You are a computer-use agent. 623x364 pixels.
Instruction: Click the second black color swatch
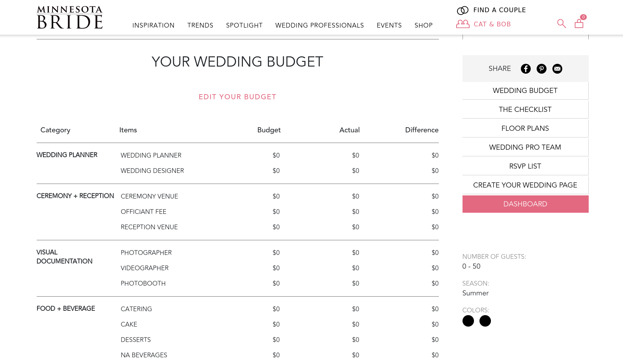[485, 321]
